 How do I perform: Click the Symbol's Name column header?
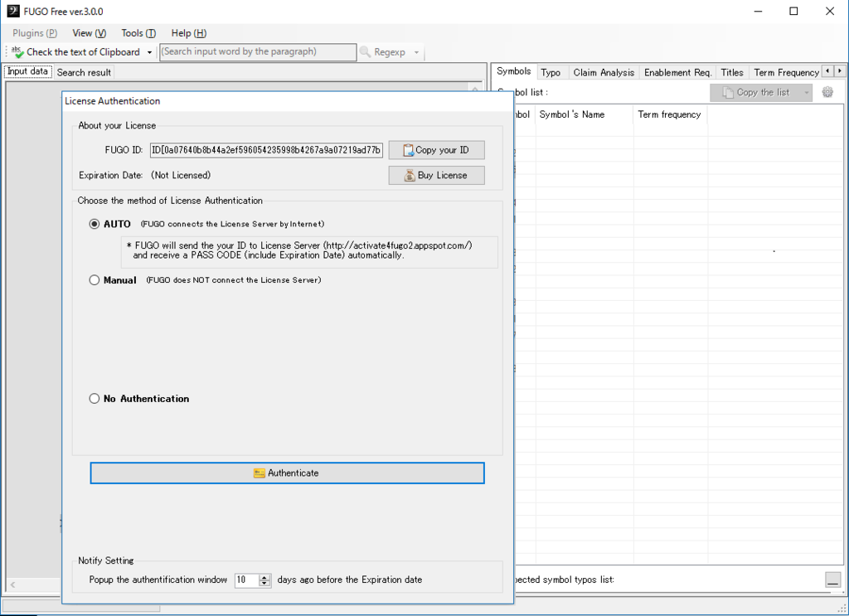[x=585, y=114]
